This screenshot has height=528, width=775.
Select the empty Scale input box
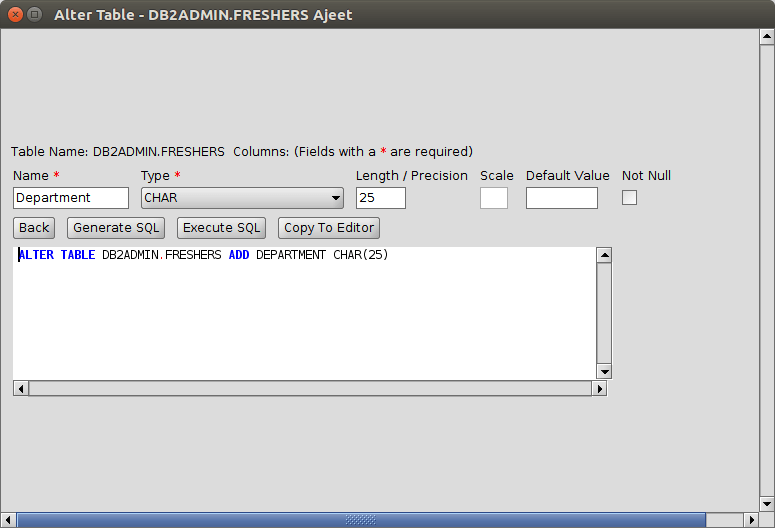point(494,198)
